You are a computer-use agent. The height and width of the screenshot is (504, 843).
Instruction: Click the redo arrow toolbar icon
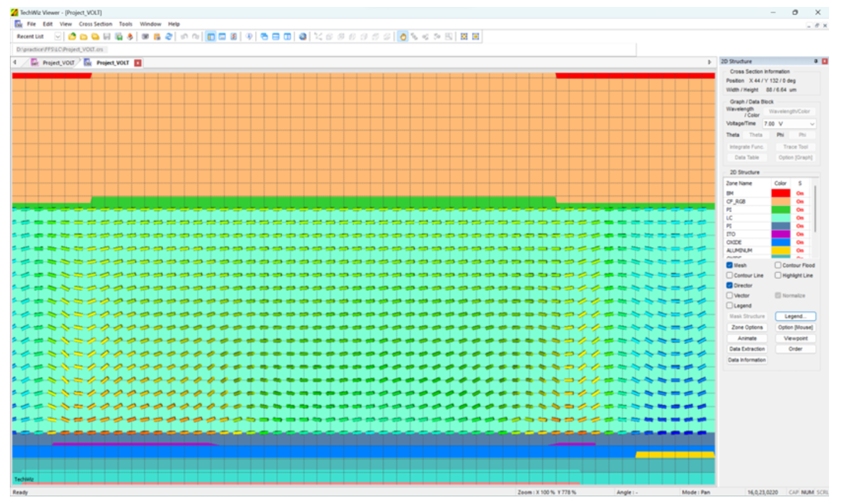coord(195,37)
